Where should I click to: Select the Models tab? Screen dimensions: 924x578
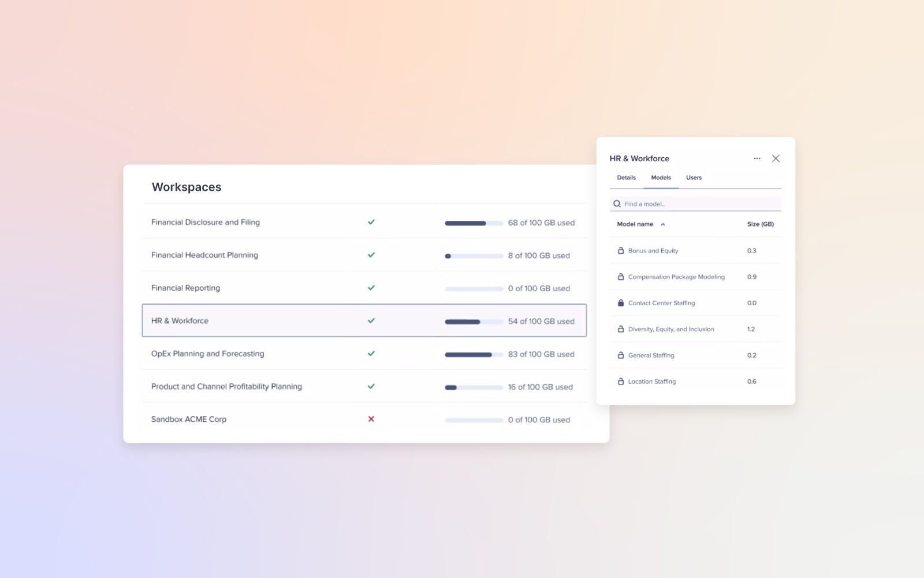click(x=661, y=177)
